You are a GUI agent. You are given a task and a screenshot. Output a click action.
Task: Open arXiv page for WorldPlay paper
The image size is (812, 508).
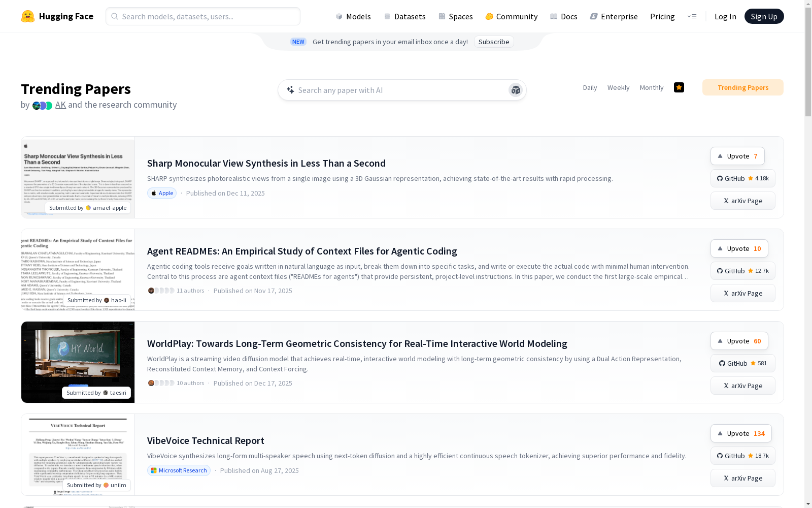tap(743, 386)
